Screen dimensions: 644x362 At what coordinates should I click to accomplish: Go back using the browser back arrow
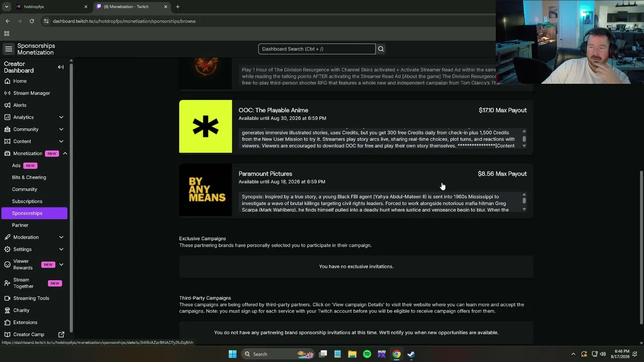pos(8,21)
